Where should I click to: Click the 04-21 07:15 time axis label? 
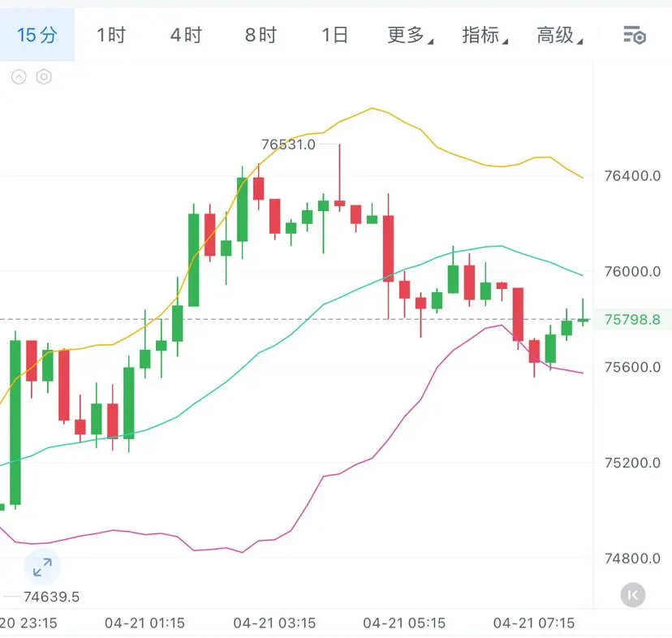click(x=534, y=623)
